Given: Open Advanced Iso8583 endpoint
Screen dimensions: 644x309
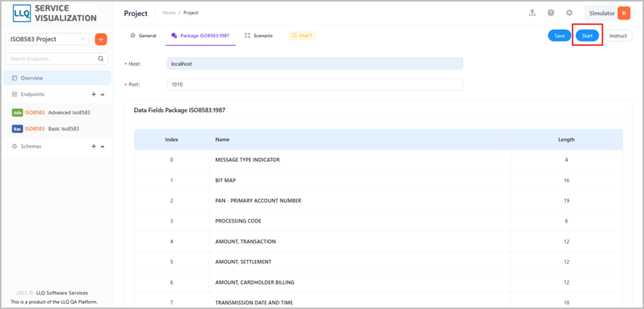Looking at the screenshot, I should point(56,113).
